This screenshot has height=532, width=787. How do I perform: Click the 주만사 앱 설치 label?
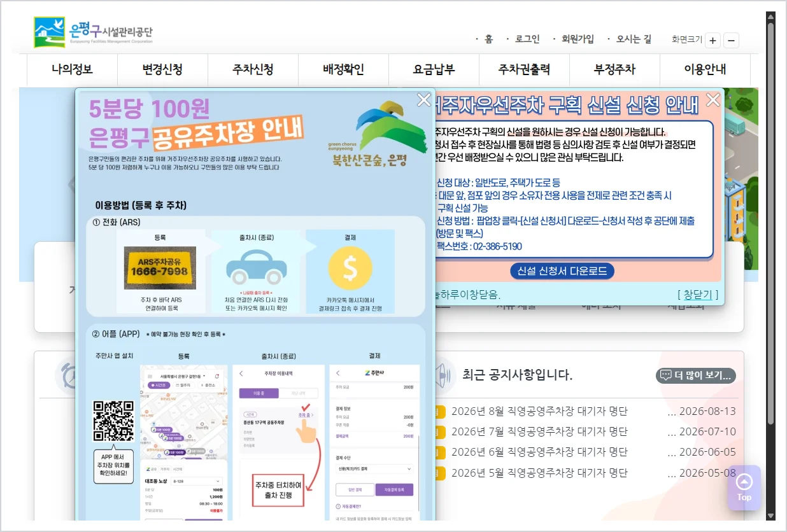(114, 356)
